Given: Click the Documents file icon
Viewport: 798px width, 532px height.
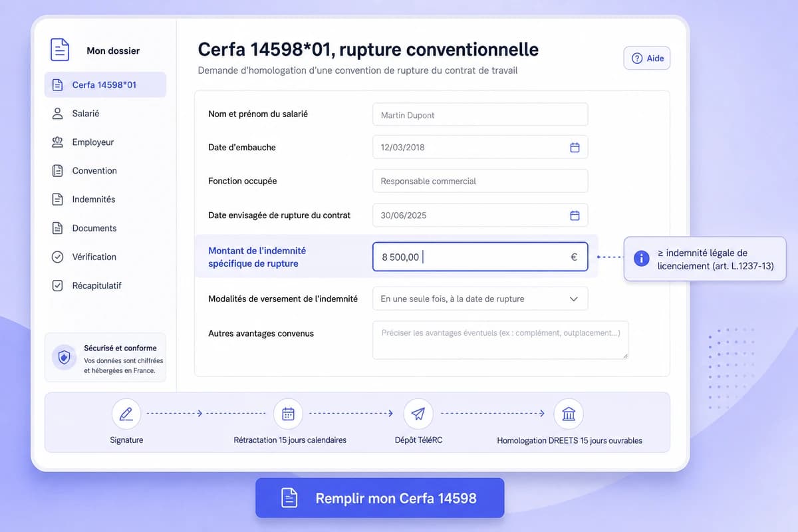Looking at the screenshot, I should tap(57, 228).
